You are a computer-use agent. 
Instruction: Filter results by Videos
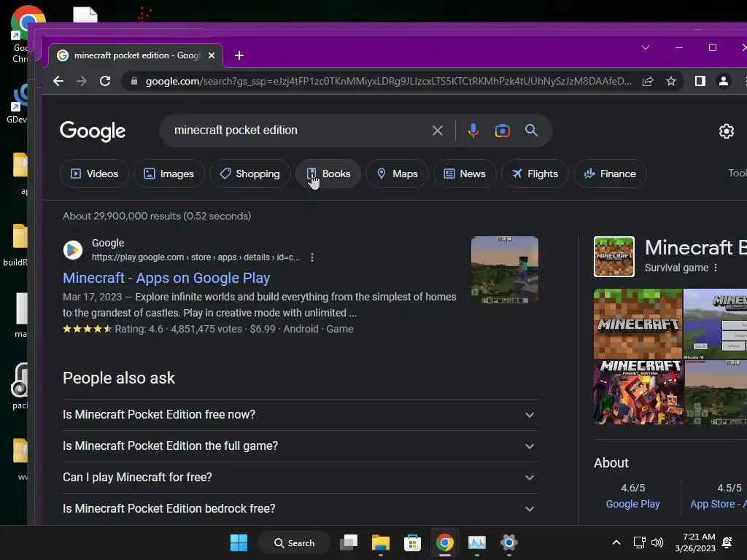[x=94, y=174]
